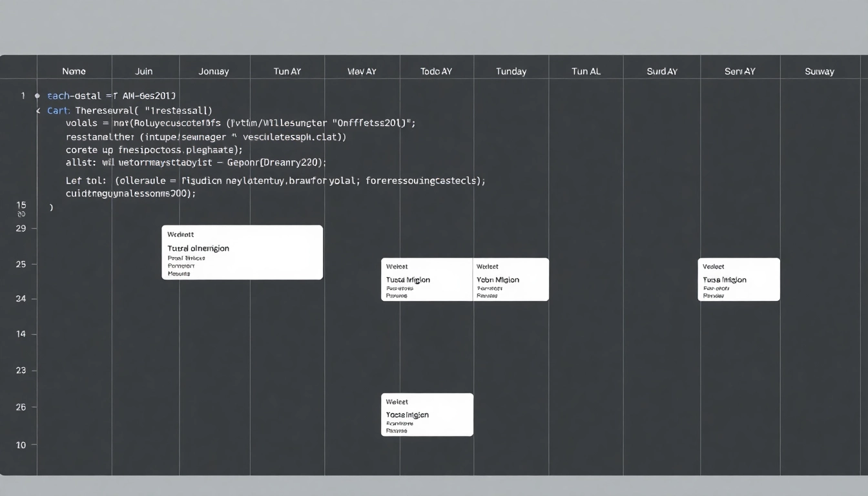Click row number 24 in the gutter
868x496 pixels.
coord(21,299)
